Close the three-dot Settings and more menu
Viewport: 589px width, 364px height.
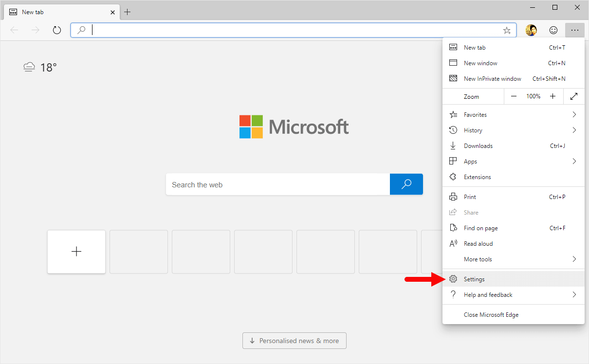tap(575, 30)
